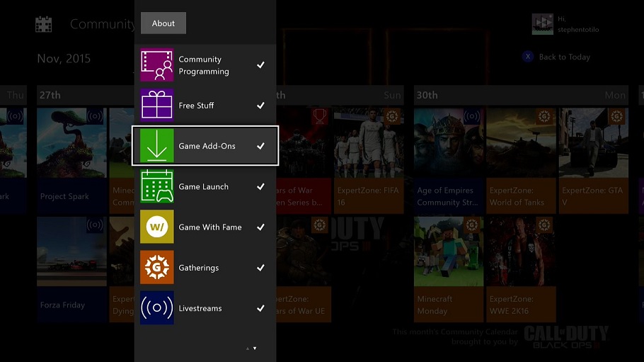
Task: Click the Call of Duty Black Ops sponsor logo
Action: [x=566, y=337]
